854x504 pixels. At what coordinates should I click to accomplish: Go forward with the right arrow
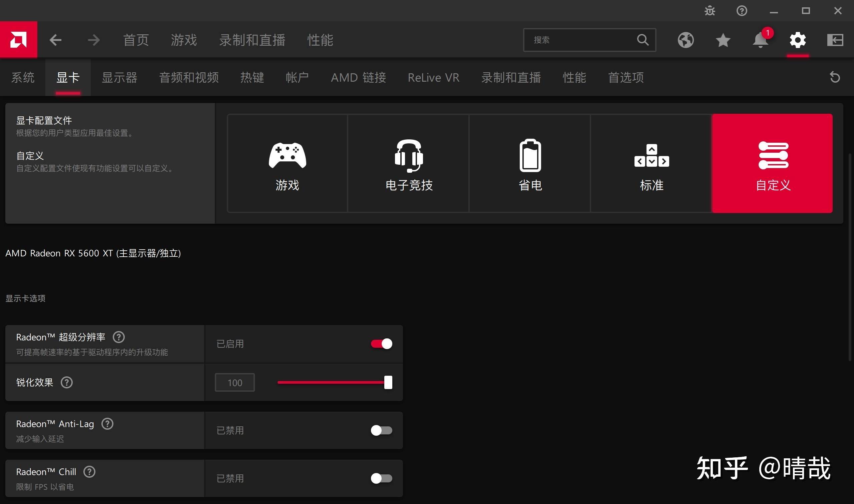click(93, 40)
